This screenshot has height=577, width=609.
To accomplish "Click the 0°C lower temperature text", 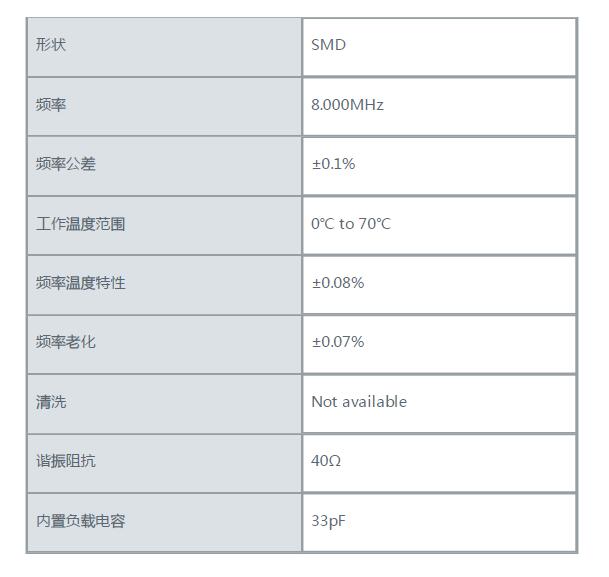I will coord(322,224).
